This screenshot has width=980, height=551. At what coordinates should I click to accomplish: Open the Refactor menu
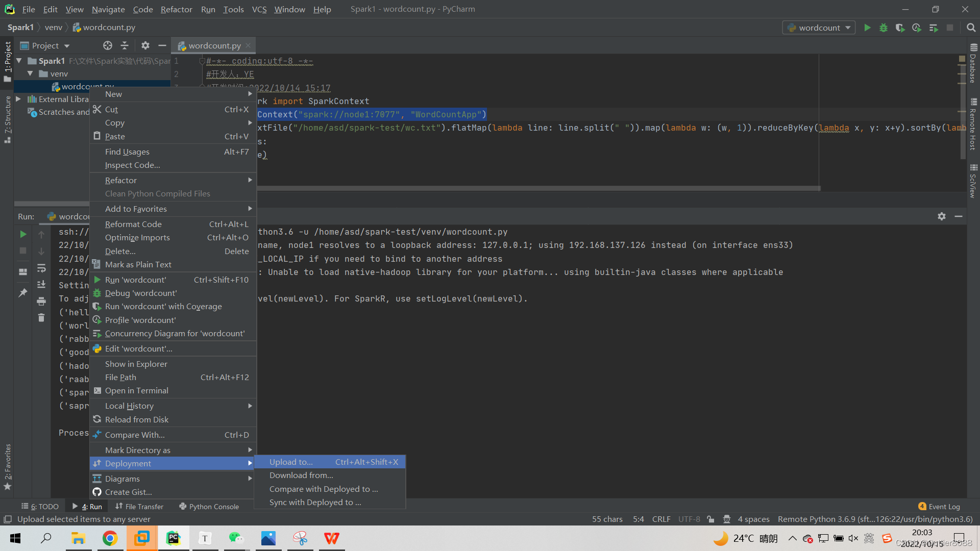point(176,9)
